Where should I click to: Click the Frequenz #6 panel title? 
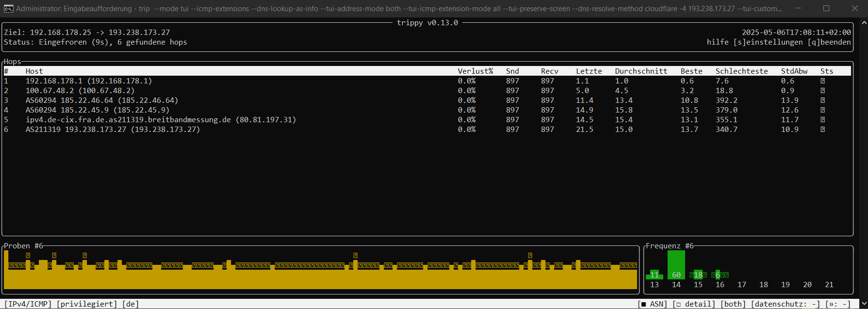(670, 246)
